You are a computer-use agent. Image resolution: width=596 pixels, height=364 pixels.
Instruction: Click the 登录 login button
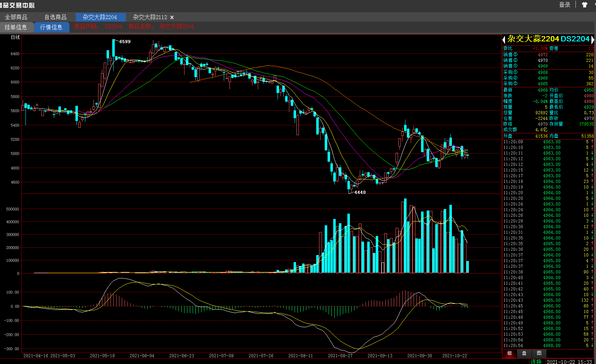click(564, 5)
